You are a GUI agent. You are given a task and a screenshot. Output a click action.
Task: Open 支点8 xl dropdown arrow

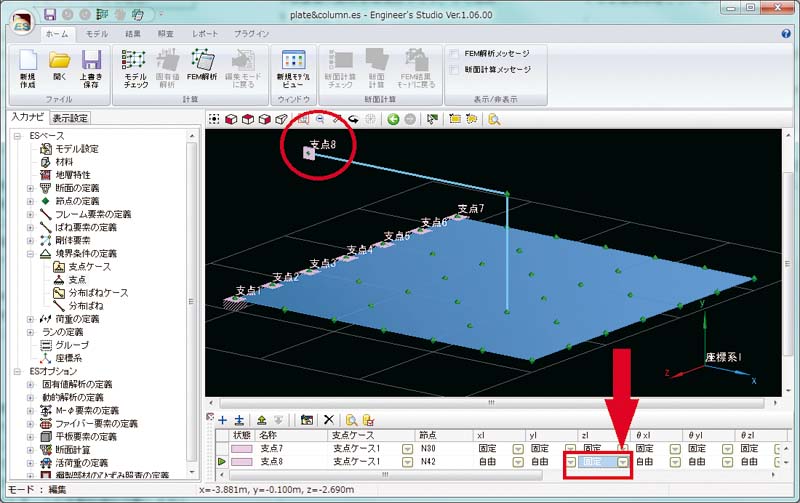point(518,462)
